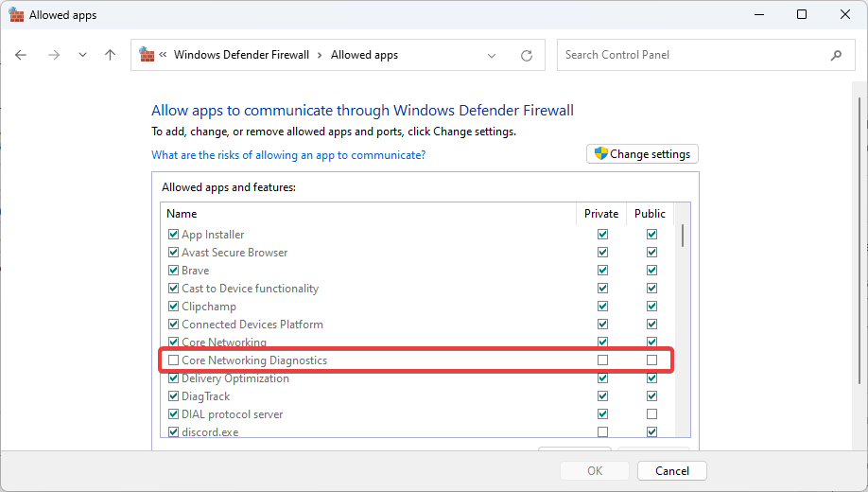The height and width of the screenshot is (492, 868).
Task: Uncheck Private for Clipchamp
Action: click(x=603, y=307)
